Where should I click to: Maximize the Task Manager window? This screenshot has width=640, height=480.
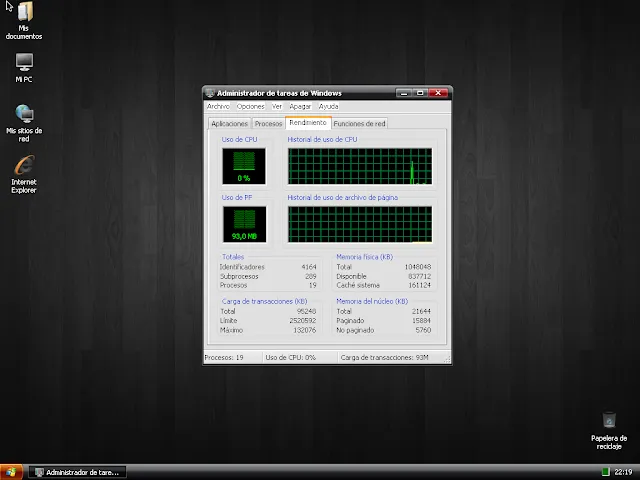(420, 93)
